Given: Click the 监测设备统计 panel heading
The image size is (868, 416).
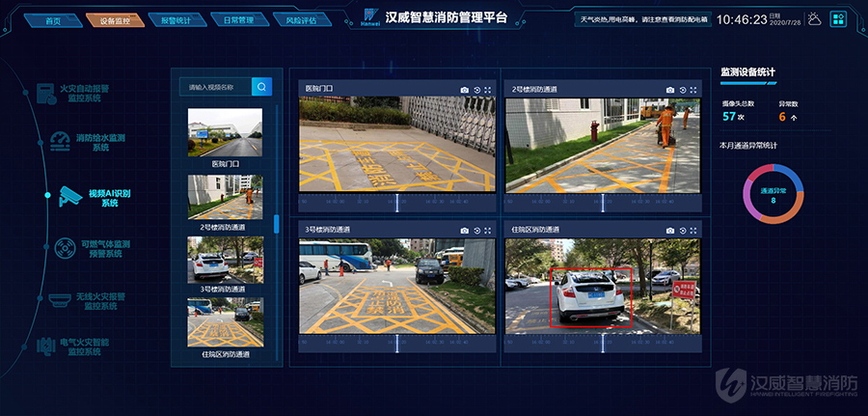Looking at the screenshot, I should (747, 72).
